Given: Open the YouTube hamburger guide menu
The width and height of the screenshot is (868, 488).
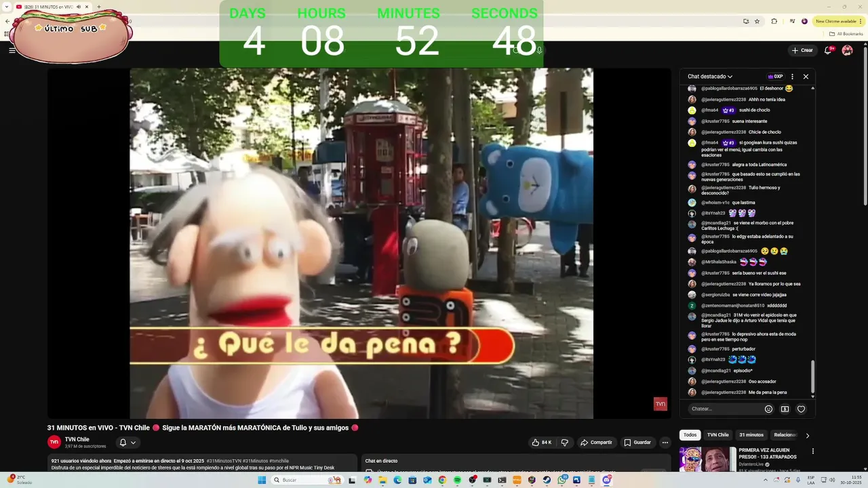Looking at the screenshot, I should [12, 50].
